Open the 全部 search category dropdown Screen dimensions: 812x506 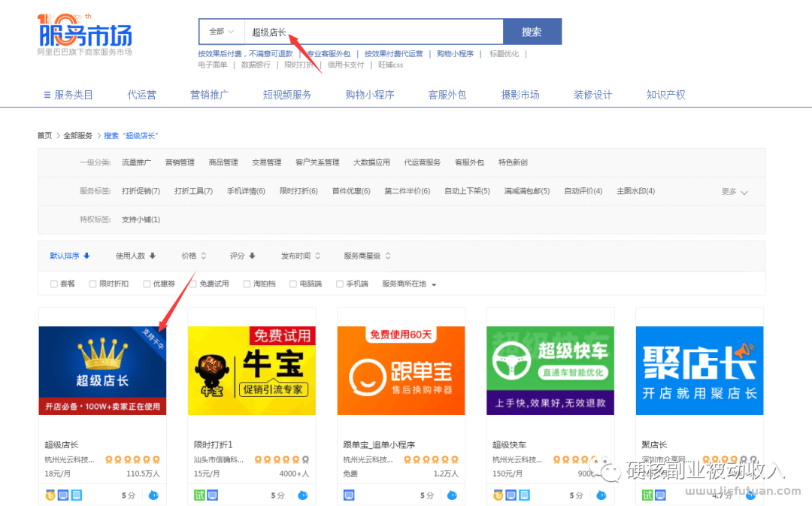click(222, 32)
